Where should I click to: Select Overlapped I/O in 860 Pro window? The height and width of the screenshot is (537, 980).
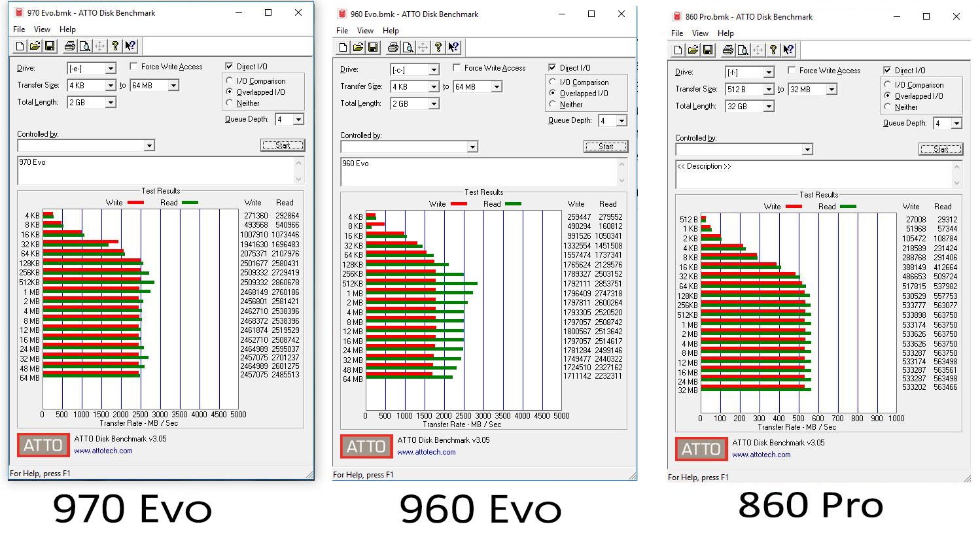(x=888, y=96)
